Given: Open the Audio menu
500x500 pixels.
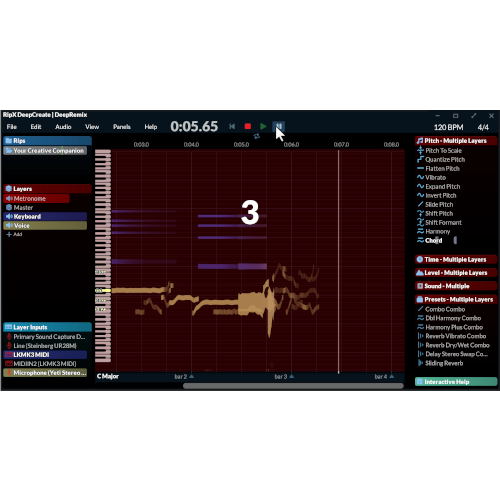Looking at the screenshot, I should (63, 127).
